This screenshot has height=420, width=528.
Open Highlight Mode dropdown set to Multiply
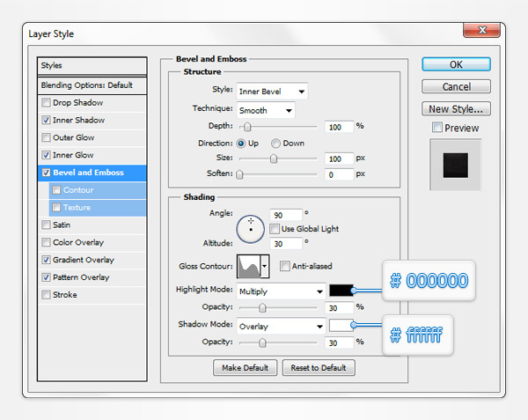tap(281, 291)
